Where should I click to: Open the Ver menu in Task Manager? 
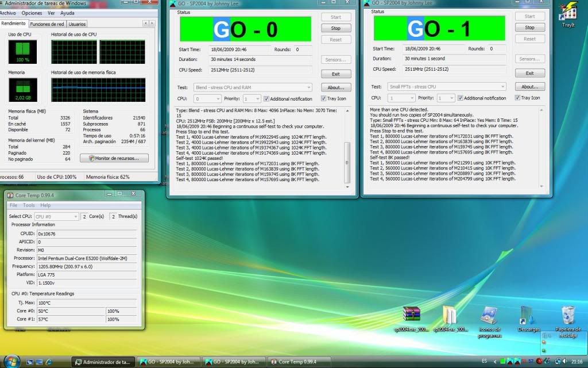click(51, 13)
